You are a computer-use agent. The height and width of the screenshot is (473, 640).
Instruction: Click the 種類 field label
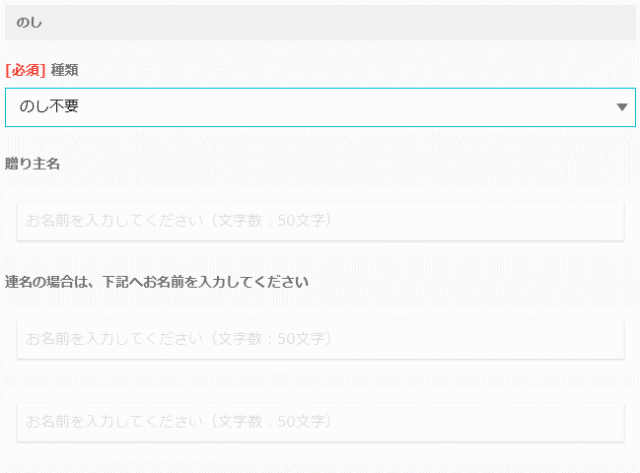click(65, 71)
